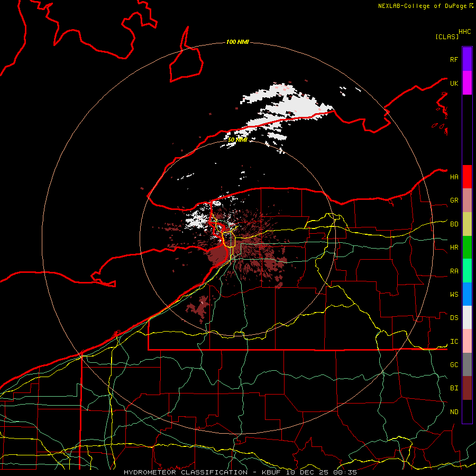Click the dusty pink GR color swatch
476x476 pixels.
(x=467, y=200)
